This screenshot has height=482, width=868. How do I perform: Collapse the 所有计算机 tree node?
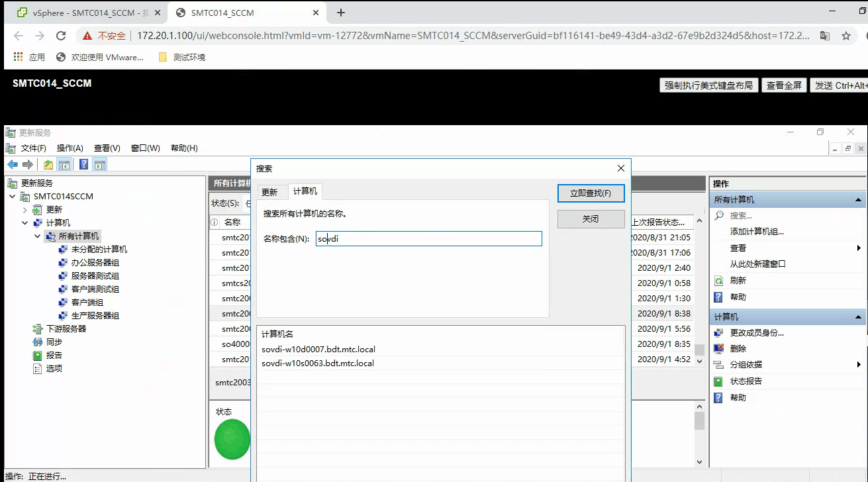[x=38, y=236]
